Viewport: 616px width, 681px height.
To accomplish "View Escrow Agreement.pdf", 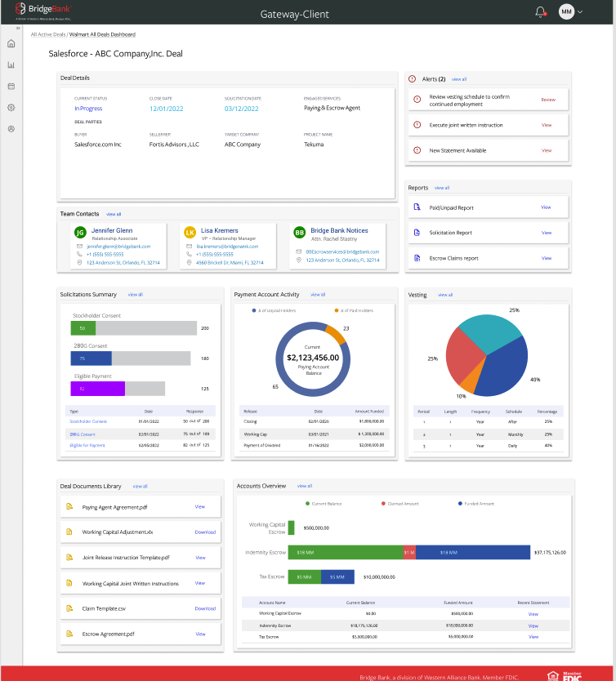I will point(200,634).
